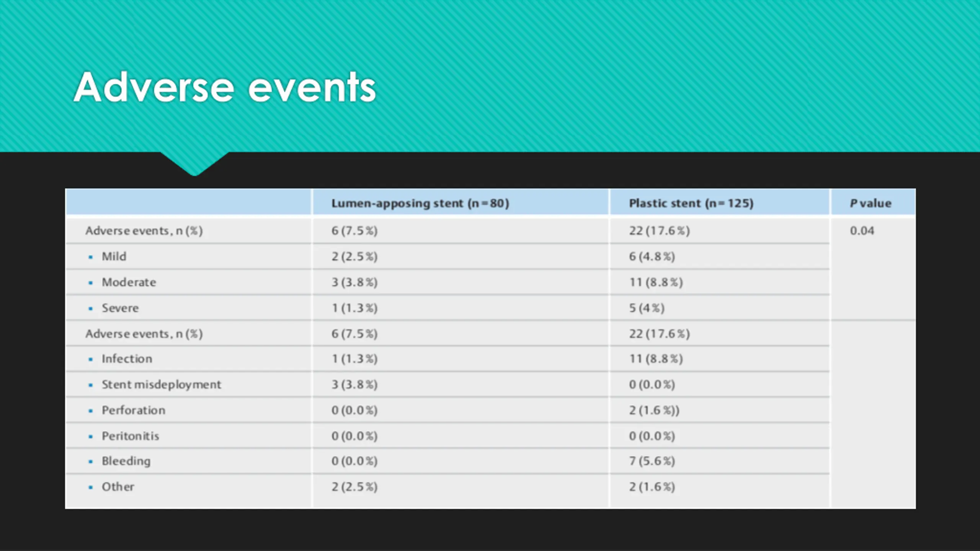Select the Severe lumen-apposing value '1 (1.3%)'
Image resolution: width=980 pixels, height=551 pixels.
point(354,308)
